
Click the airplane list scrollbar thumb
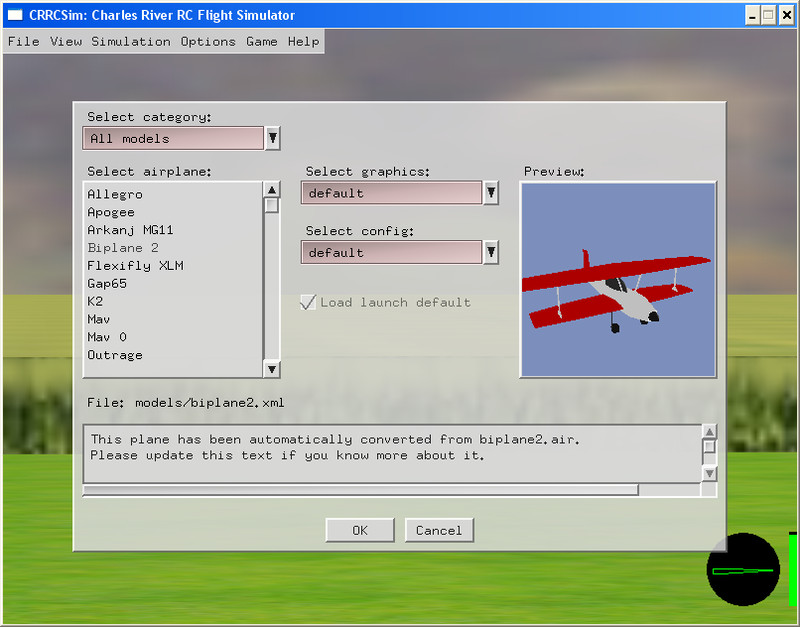272,205
